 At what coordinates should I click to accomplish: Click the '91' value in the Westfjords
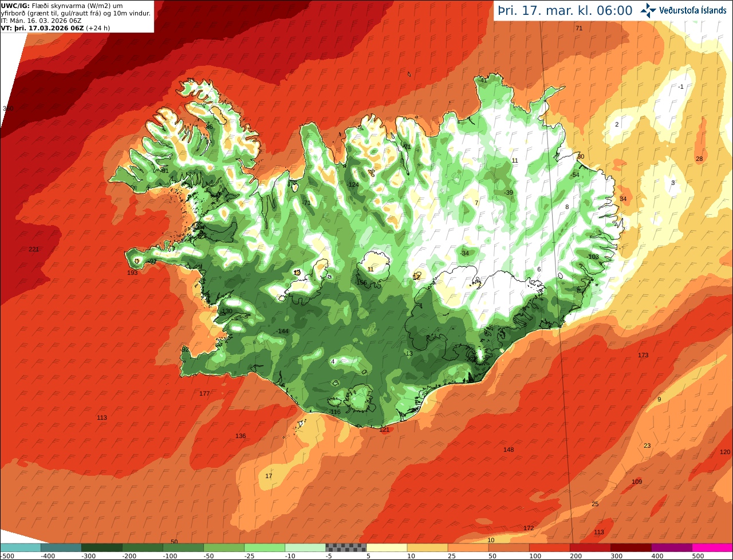(165, 171)
